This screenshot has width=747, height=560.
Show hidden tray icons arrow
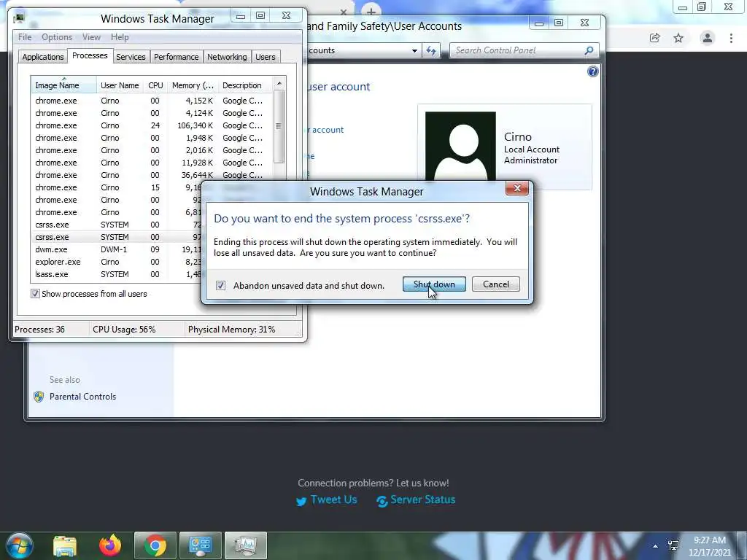point(656,546)
